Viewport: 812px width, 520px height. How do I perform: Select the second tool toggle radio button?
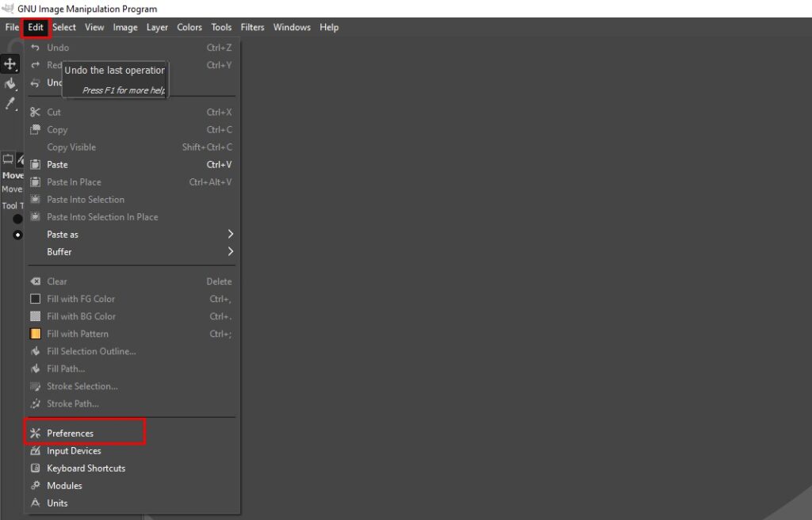pyautogui.click(x=17, y=235)
